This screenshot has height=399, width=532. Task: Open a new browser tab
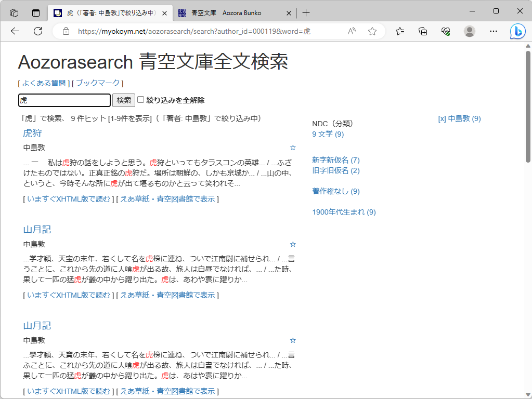pyautogui.click(x=306, y=12)
